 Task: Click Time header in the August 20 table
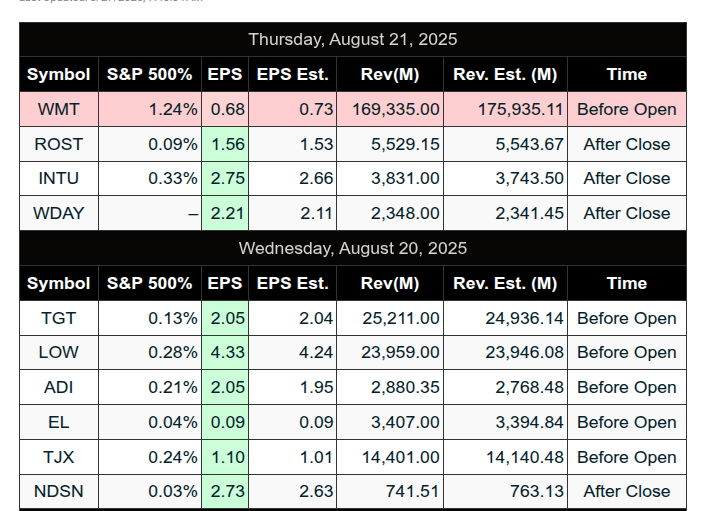coord(627,283)
